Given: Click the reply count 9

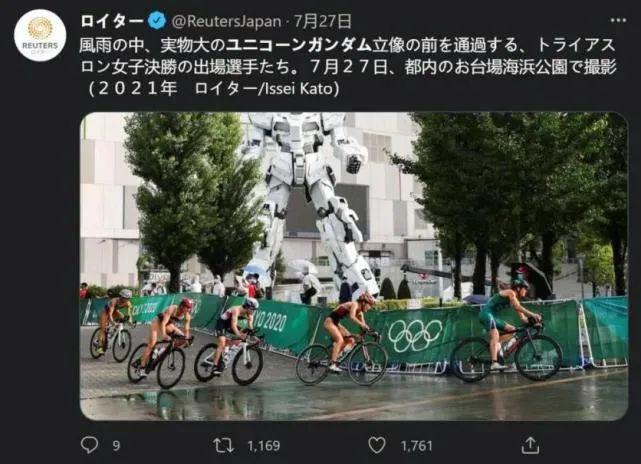Looking at the screenshot, I should click(117, 446).
